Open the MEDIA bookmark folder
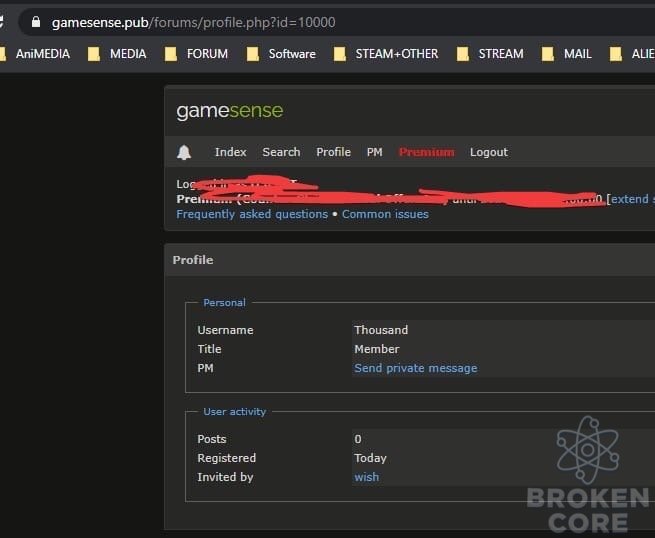This screenshot has height=538, width=655. tap(117, 54)
